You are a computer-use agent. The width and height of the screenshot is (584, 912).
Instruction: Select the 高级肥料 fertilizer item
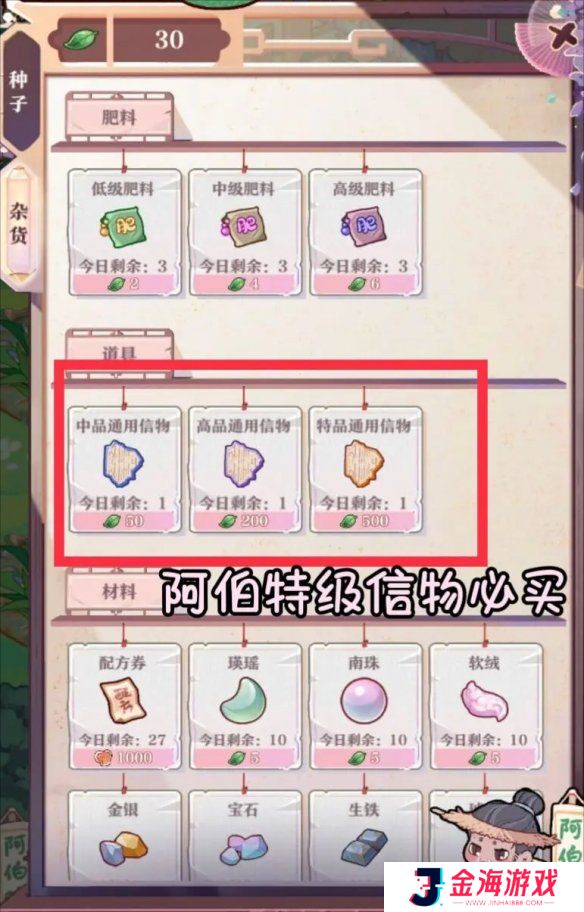click(x=365, y=233)
